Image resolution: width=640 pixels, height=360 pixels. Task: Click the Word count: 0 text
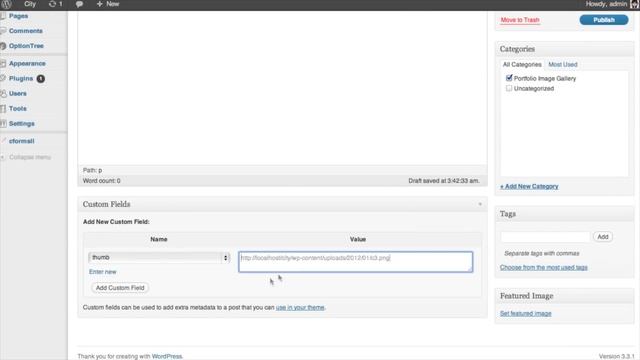point(102,181)
